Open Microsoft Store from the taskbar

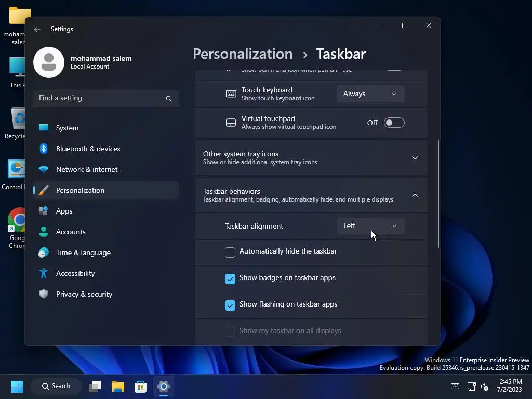(x=140, y=387)
